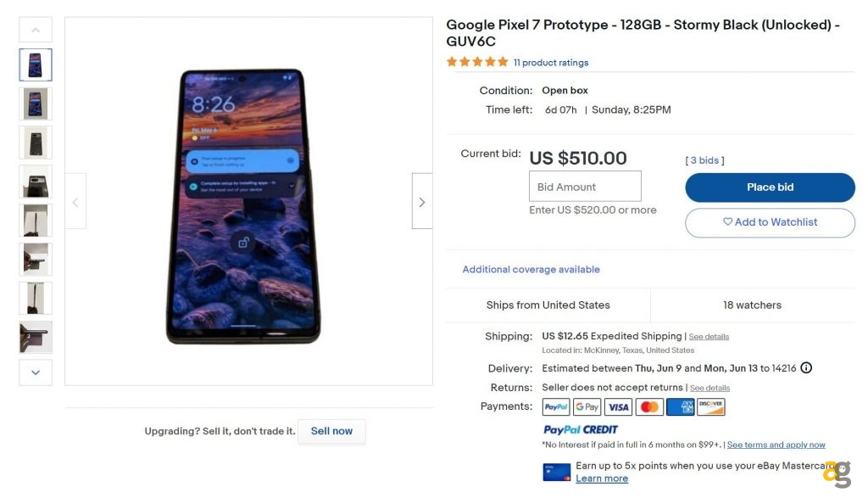Click inside the Bid Amount field
The height and width of the screenshot is (504, 868).
(585, 186)
